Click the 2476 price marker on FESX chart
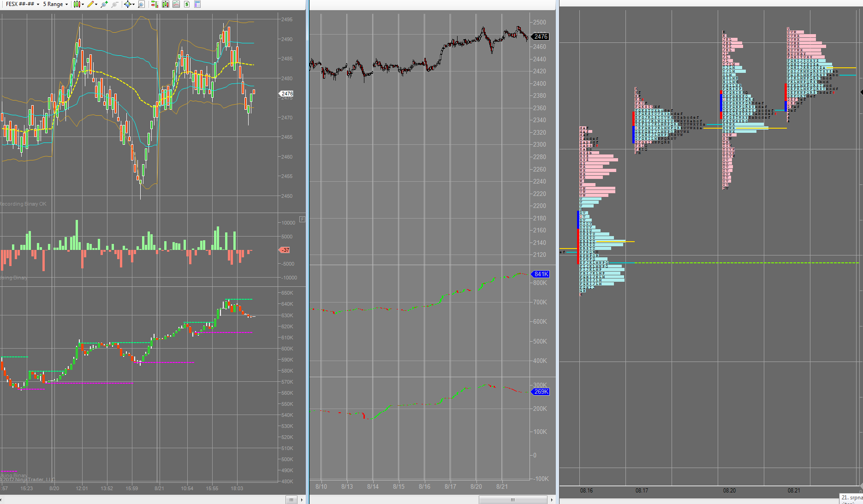 tap(286, 94)
